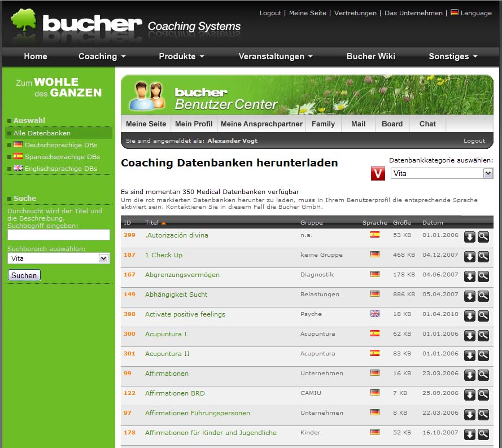Click the Bucher tree logo

tap(24, 20)
